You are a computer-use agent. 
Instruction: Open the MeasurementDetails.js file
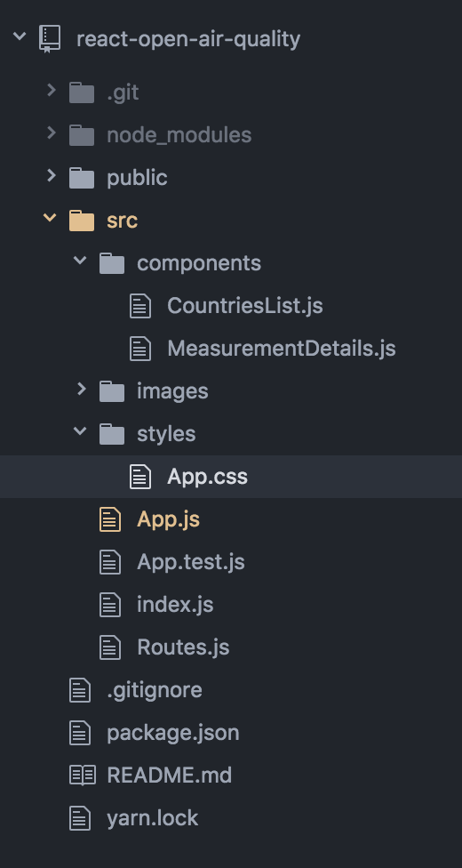click(x=281, y=349)
